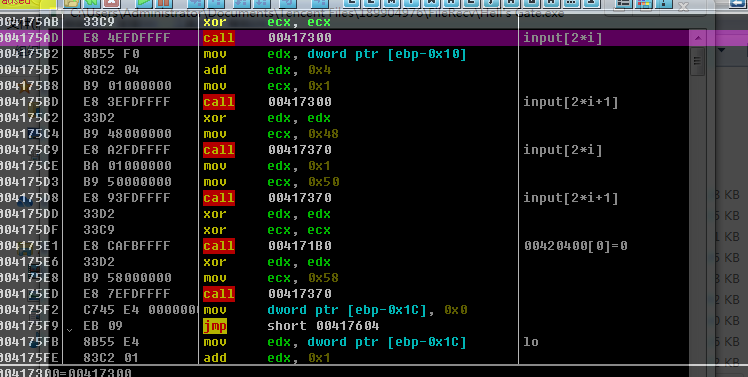Select address 004175C4

[29, 134]
